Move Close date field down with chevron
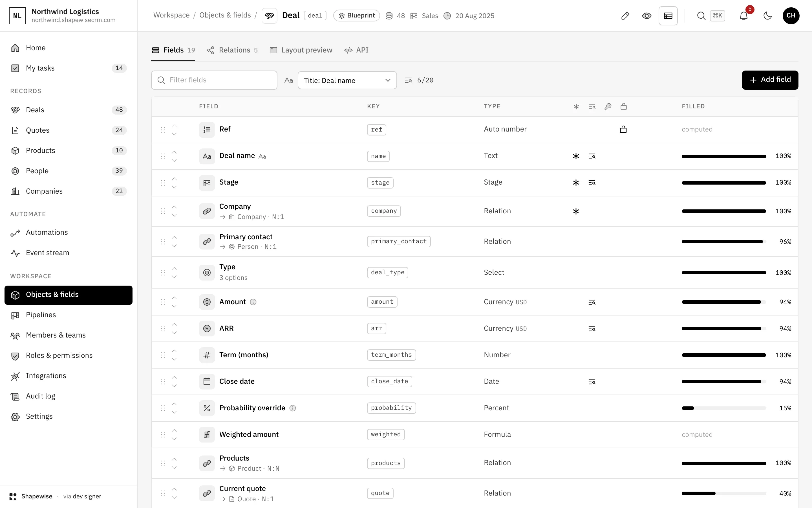812x508 pixels. [174, 386]
